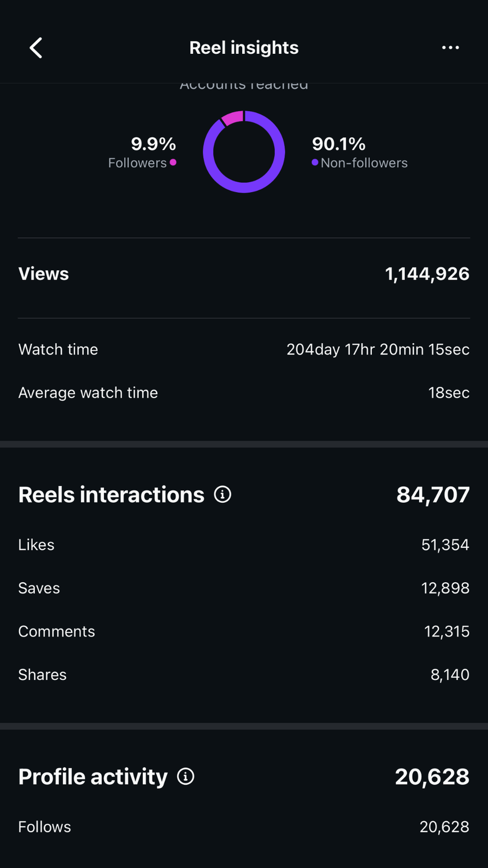The width and height of the screenshot is (488, 868).
Task: Tap the accounts reached donut chart
Action: 244,152
